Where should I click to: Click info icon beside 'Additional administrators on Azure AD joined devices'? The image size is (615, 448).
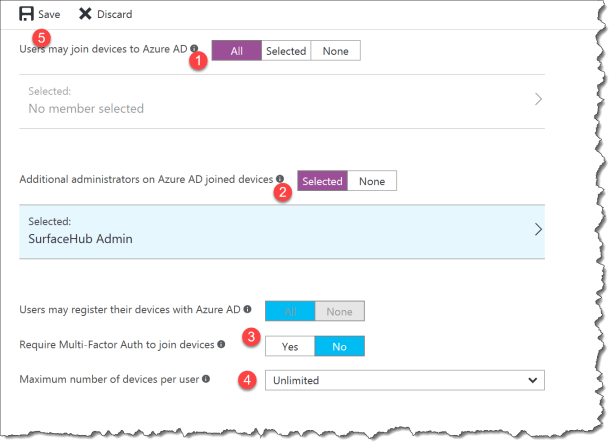[280, 178]
